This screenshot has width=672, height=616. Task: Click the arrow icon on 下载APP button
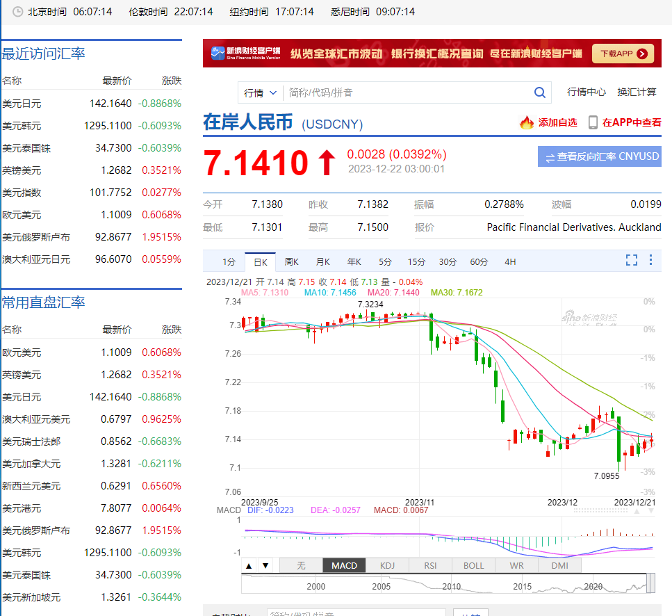coord(642,54)
